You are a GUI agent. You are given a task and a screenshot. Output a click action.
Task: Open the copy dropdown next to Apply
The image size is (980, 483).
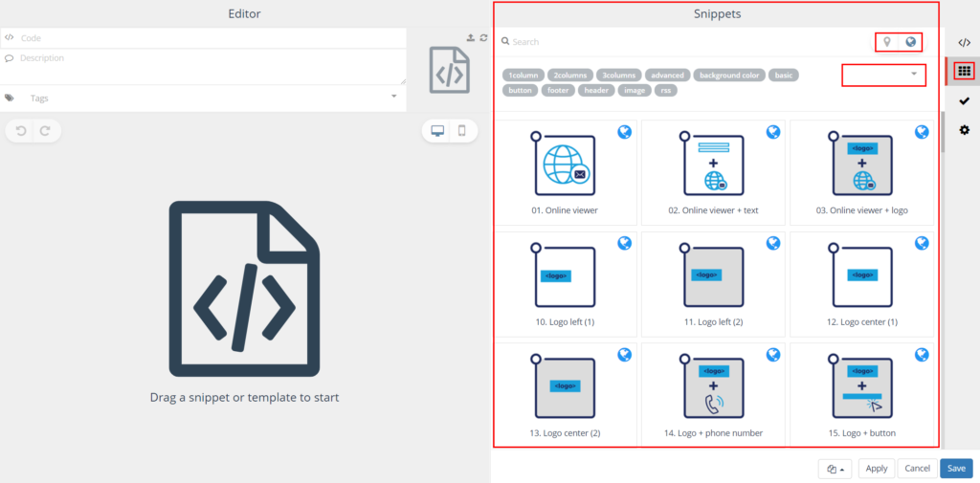click(x=835, y=469)
